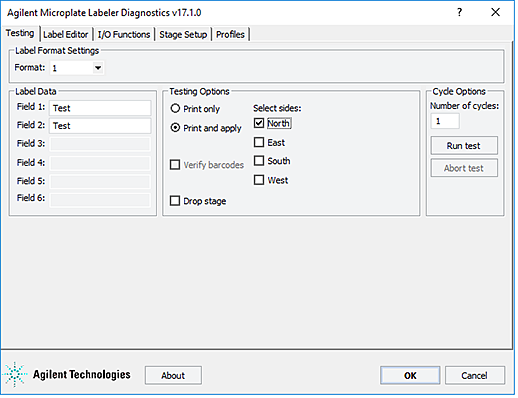518x398 pixels.
Task: Check the East side checkbox
Action: tap(259, 142)
